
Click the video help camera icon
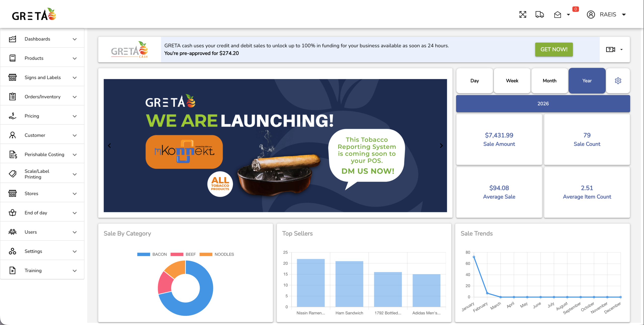611,50
